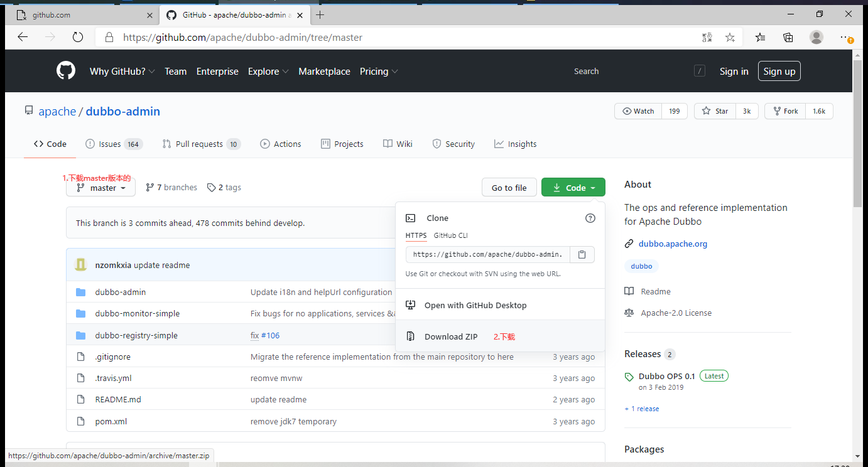The width and height of the screenshot is (868, 467).
Task: Expand the Why GitHub? menu
Action: [x=122, y=72]
